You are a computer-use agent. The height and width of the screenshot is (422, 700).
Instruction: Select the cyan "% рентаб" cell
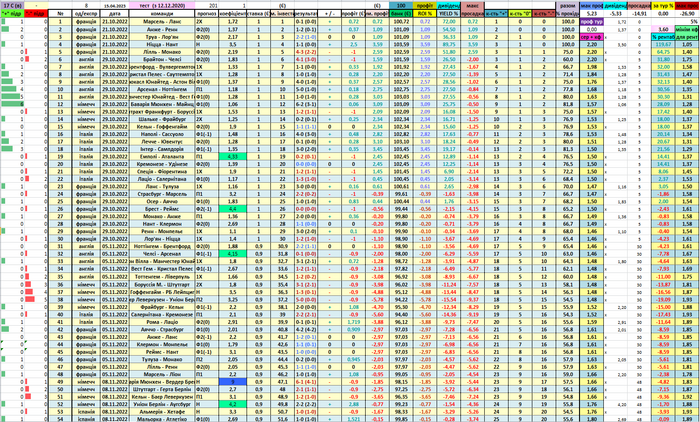[x=663, y=37]
